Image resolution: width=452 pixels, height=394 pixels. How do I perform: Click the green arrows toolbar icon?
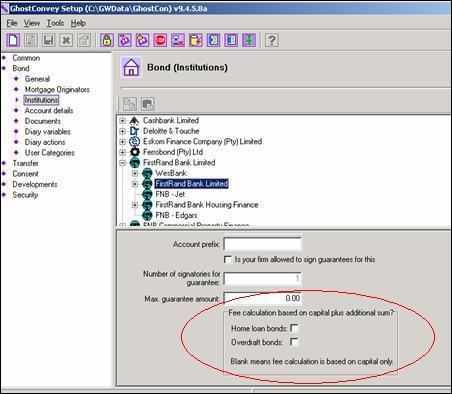pyautogui.click(x=249, y=40)
